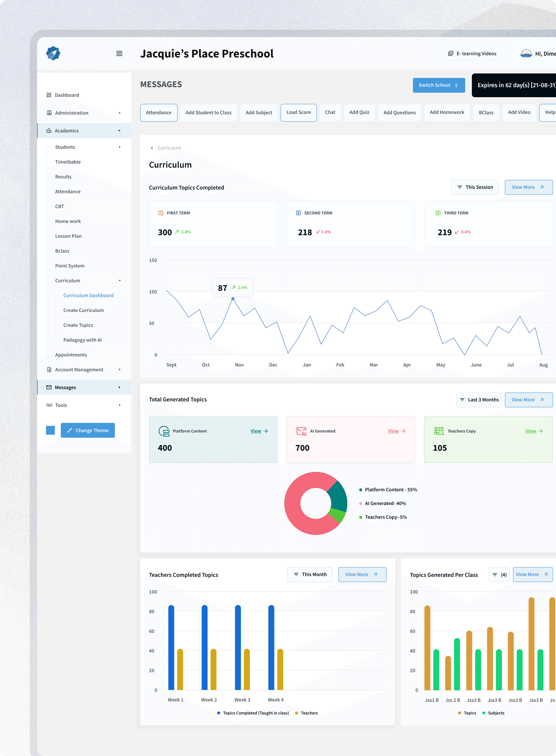
Task: Click the Change Theme button
Action: (x=87, y=430)
